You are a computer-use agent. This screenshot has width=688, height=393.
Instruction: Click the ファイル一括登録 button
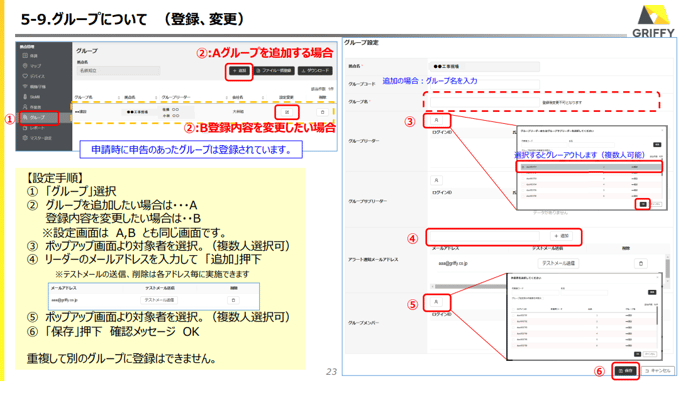pos(275,71)
